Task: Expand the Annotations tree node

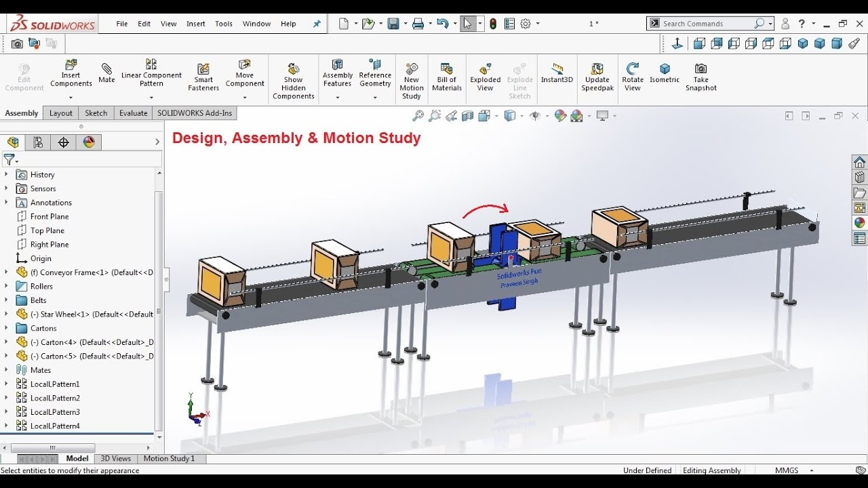Action: [7, 202]
